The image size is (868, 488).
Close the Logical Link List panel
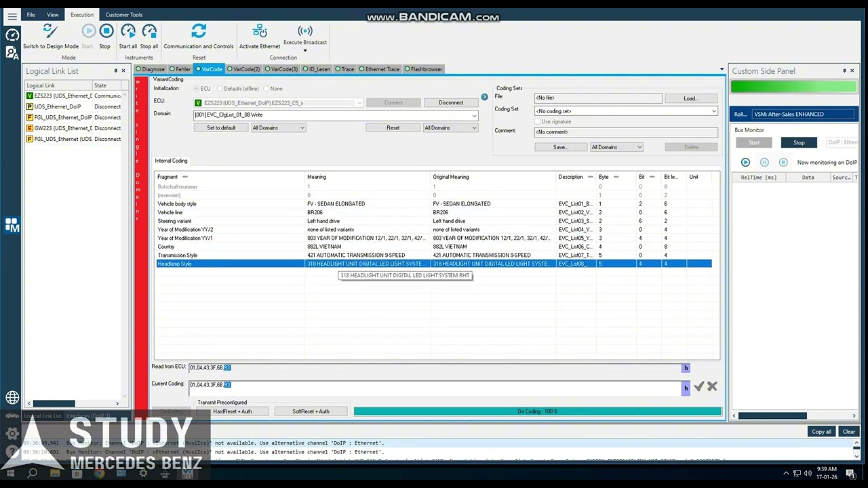pyautogui.click(x=123, y=70)
